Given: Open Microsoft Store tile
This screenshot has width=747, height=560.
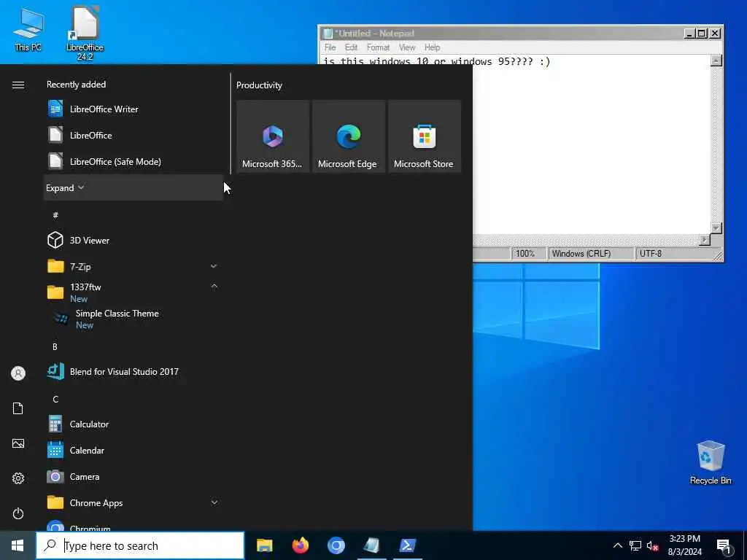Looking at the screenshot, I should 424,136.
